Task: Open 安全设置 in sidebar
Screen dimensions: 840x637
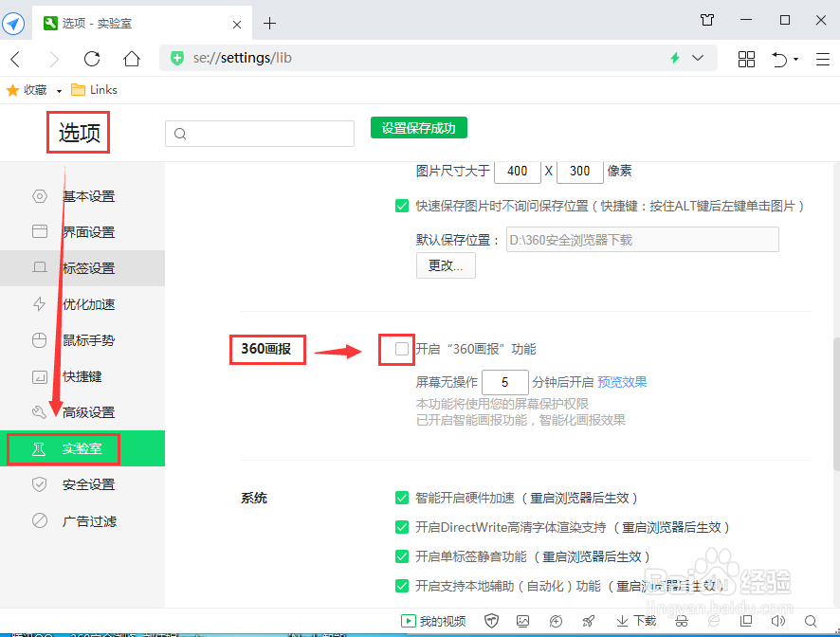Action: tap(82, 484)
